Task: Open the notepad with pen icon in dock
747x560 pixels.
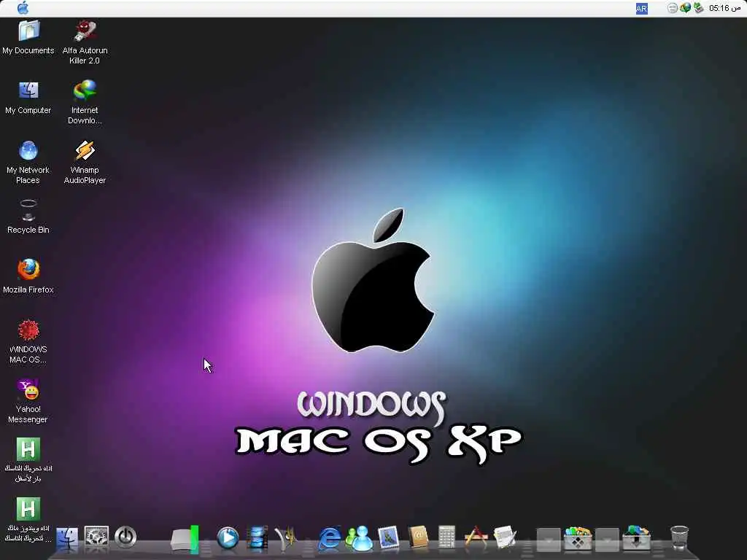Action: coord(505,537)
